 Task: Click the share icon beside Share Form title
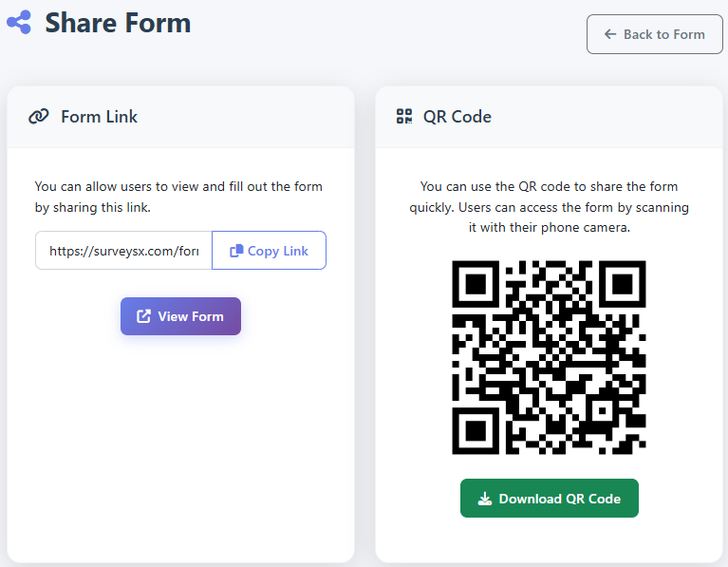[18, 23]
